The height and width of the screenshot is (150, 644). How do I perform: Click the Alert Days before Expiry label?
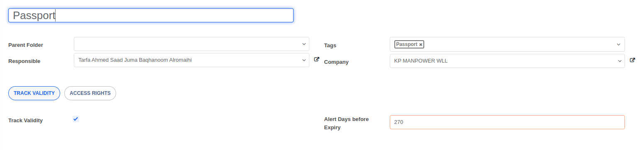(346, 123)
